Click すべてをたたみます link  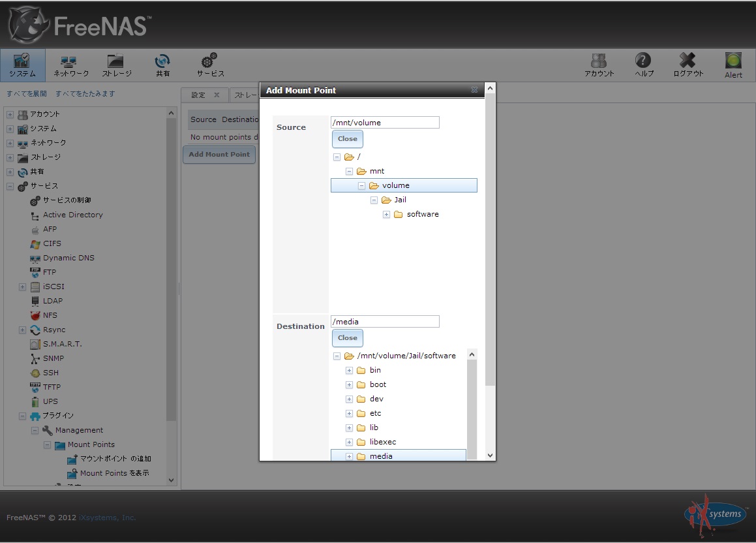(x=85, y=93)
